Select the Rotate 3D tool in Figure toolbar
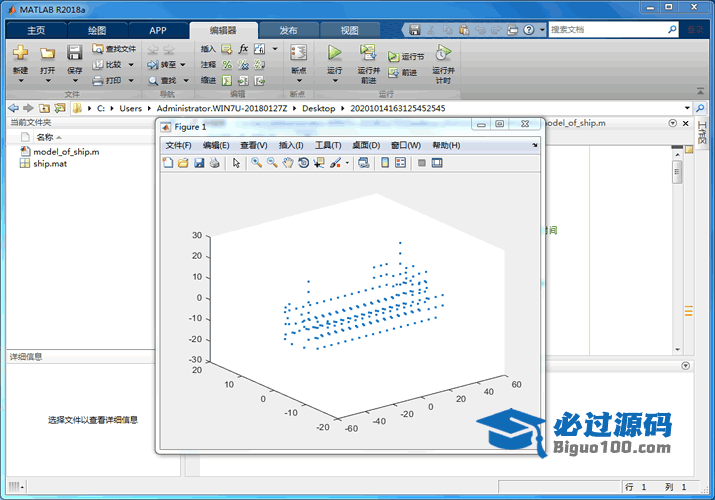715x500 pixels. click(x=303, y=163)
